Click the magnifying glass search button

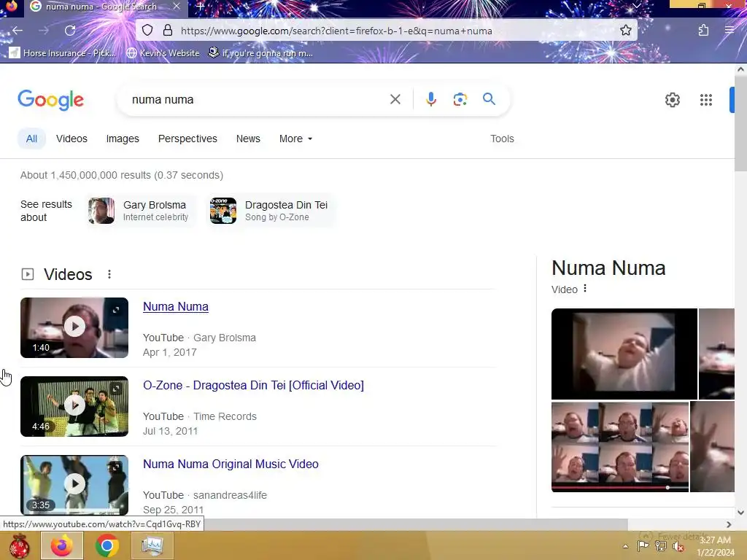[x=489, y=99]
